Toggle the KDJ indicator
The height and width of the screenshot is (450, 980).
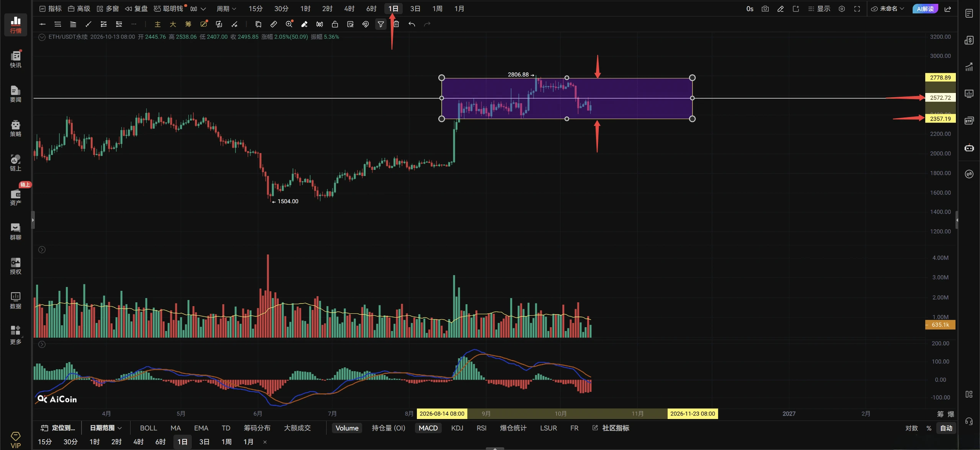coord(457,428)
